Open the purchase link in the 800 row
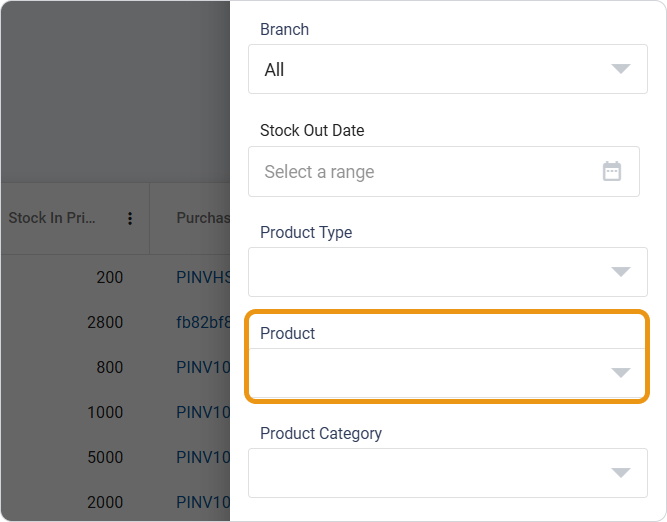Image resolution: width=667 pixels, height=522 pixels. coord(204,367)
